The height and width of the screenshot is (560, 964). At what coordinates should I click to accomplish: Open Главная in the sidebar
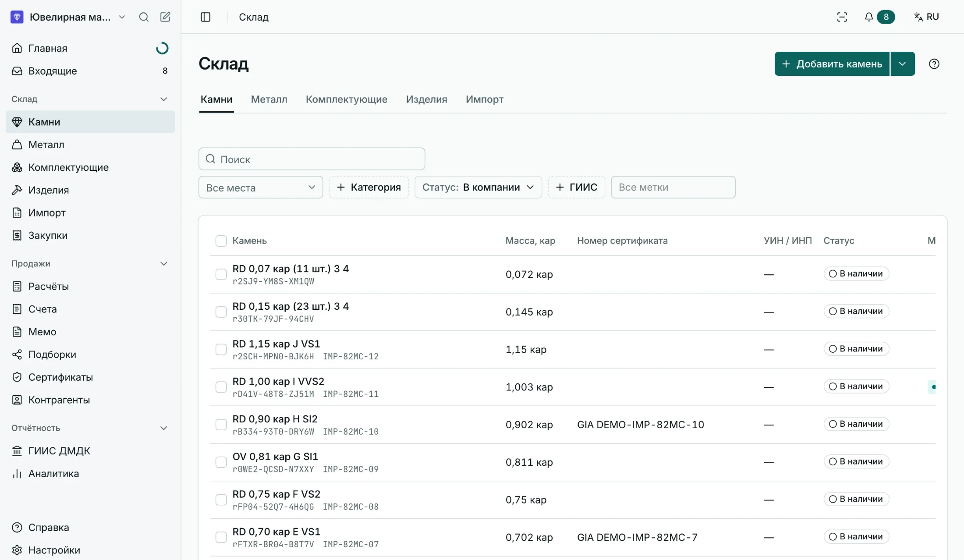(x=90, y=48)
